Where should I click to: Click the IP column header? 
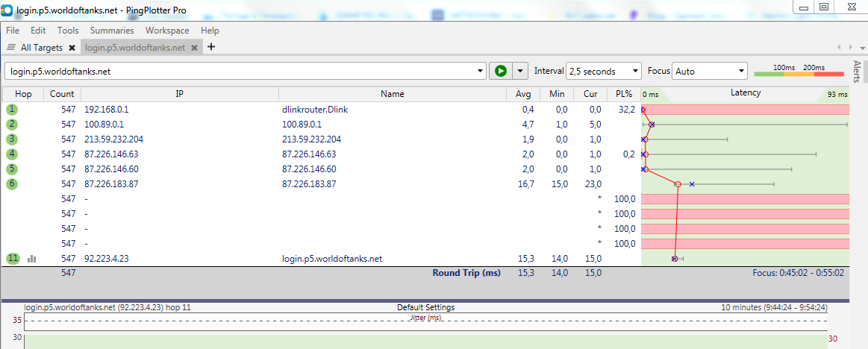point(179,94)
